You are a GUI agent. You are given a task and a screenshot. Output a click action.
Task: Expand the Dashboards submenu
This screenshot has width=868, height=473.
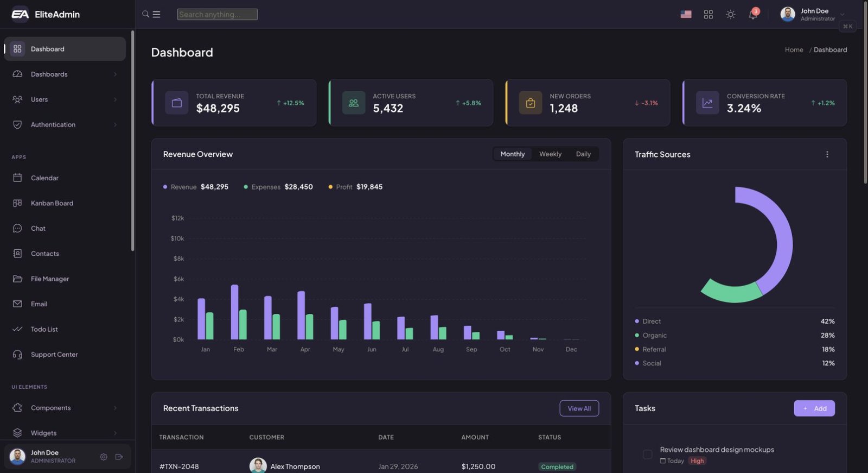pyautogui.click(x=65, y=74)
